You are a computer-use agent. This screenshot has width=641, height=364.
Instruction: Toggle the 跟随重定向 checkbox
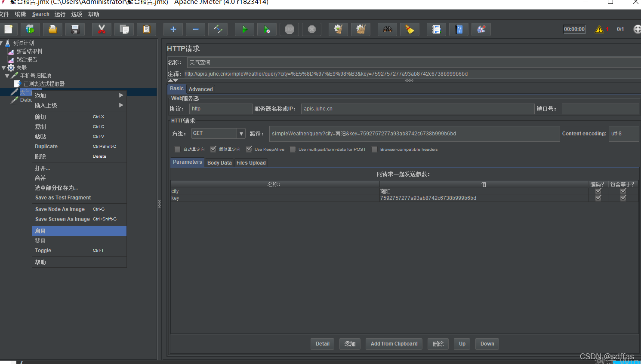coord(213,149)
